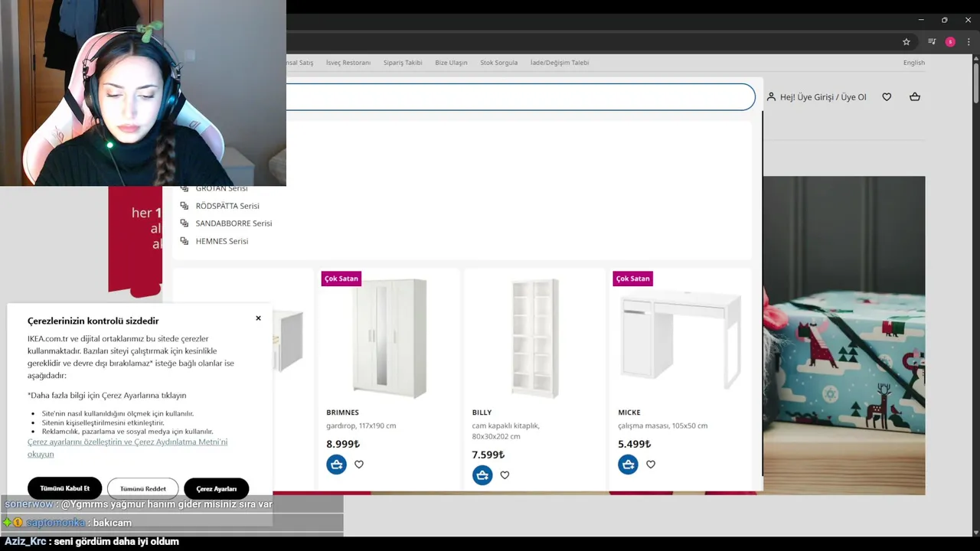Open Çerez Ayarları cookie settings
This screenshot has height=551, width=980.
pyautogui.click(x=217, y=488)
